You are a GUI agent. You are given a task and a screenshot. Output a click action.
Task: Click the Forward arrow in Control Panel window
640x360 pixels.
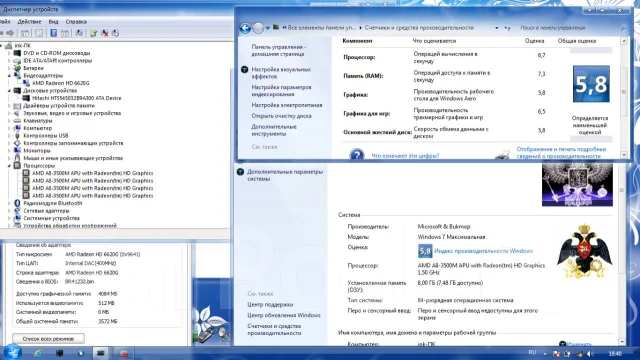[258, 28]
